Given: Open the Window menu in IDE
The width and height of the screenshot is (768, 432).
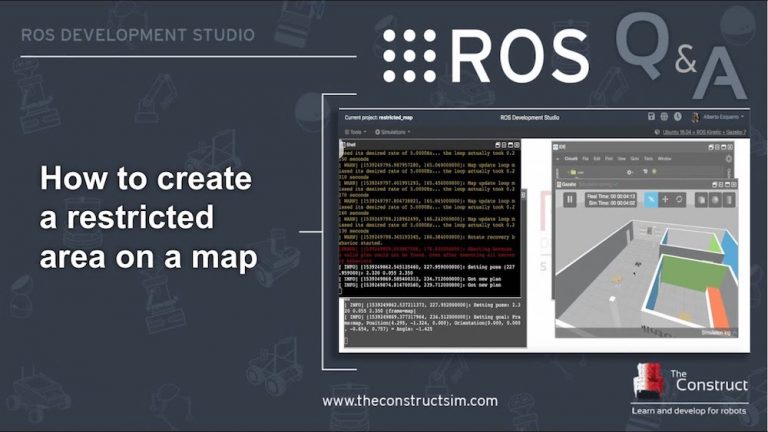Looking at the screenshot, I should coord(664,159).
